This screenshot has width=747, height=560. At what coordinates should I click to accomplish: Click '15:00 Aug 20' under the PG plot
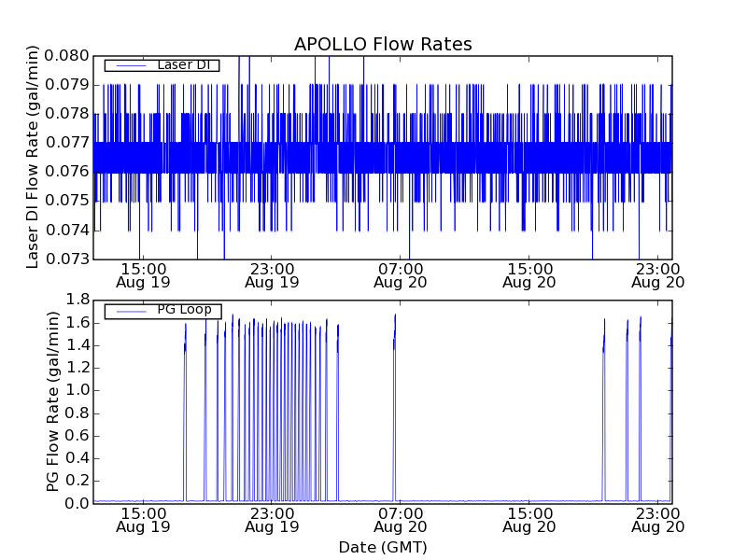pyautogui.click(x=529, y=520)
